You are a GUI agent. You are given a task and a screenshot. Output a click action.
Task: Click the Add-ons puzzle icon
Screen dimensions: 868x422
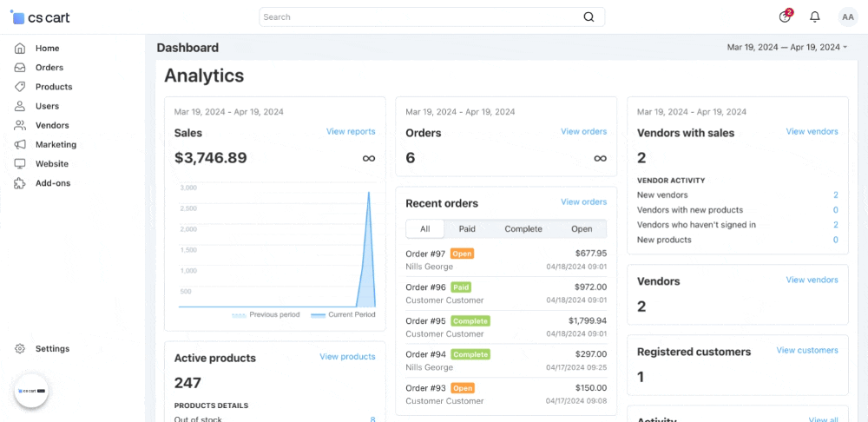pyautogui.click(x=20, y=183)
